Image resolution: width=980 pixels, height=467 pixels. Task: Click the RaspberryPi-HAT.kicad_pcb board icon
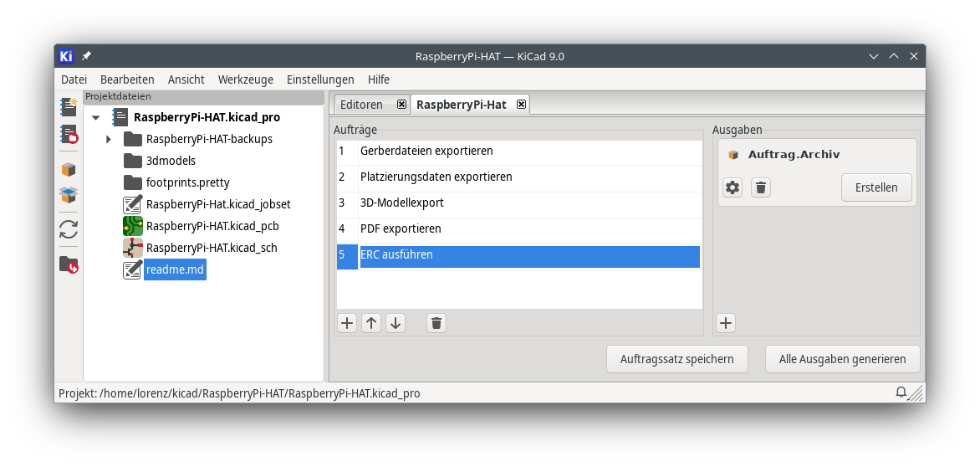[x=132, y=226]
